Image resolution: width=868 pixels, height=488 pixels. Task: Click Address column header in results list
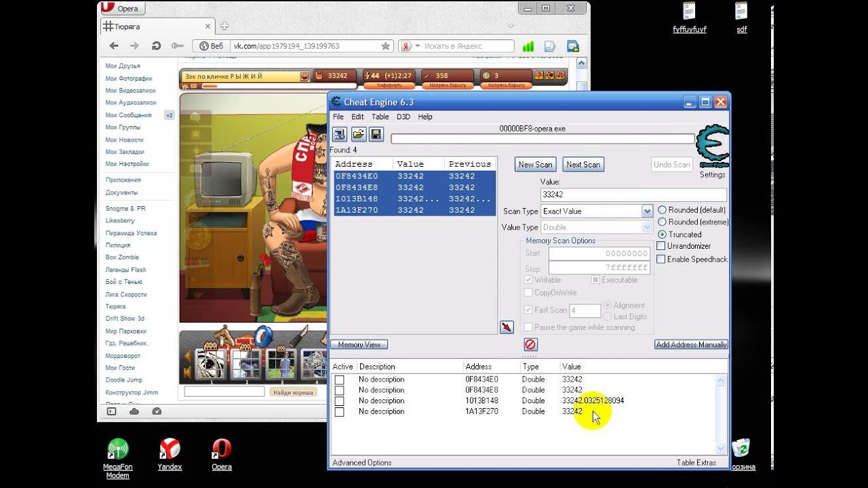coord(363,164)
